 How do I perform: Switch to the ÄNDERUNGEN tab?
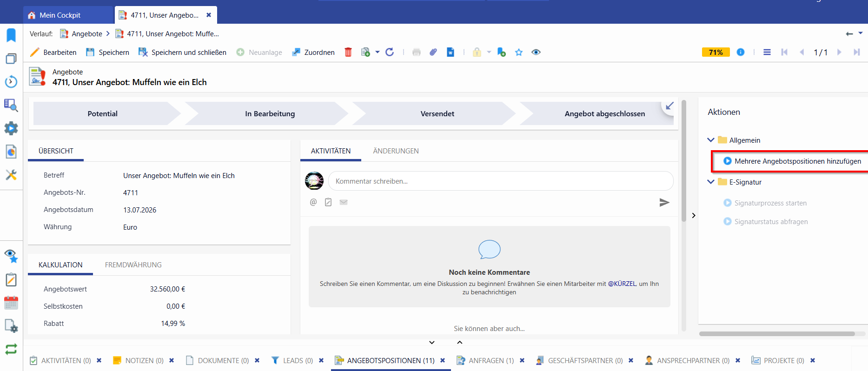(396, 151)
